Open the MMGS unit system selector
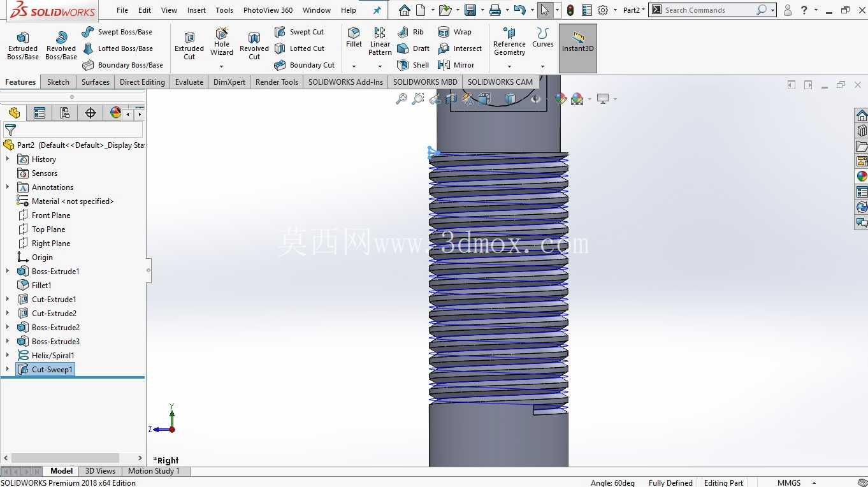 point(795,483)
